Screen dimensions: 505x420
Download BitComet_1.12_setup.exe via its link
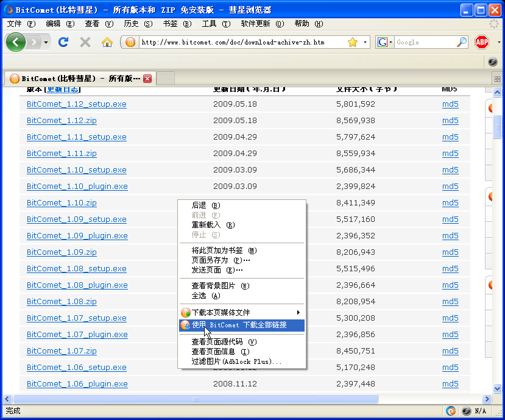[x=76, y=104]
